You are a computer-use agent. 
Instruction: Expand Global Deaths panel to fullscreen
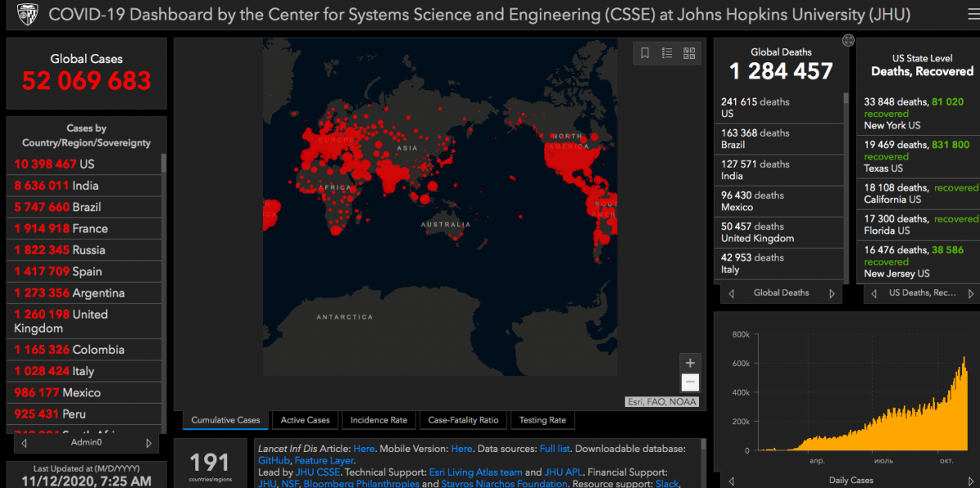tap(849, 40)
